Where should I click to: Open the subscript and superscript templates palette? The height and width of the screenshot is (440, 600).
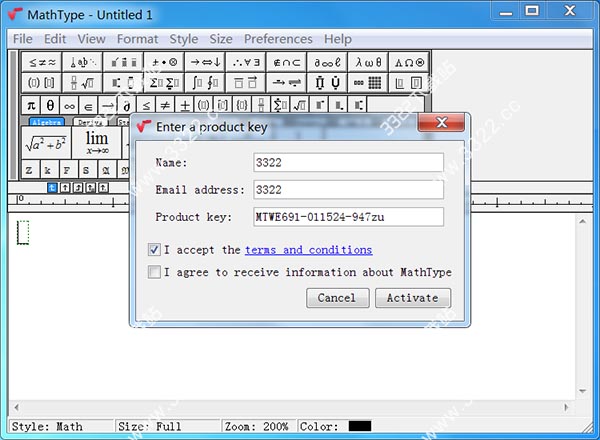point(123,83)
